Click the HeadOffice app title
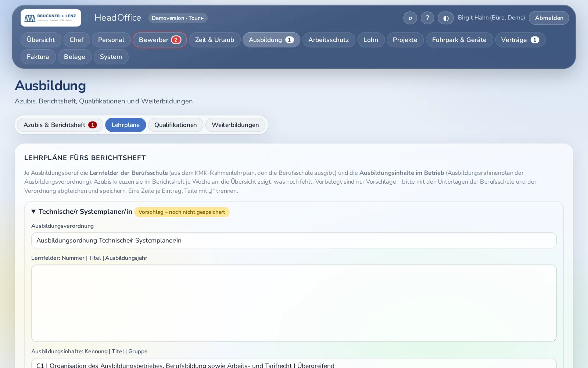The image size is (588, 368). pyautogui.click(x=118, y=18)
